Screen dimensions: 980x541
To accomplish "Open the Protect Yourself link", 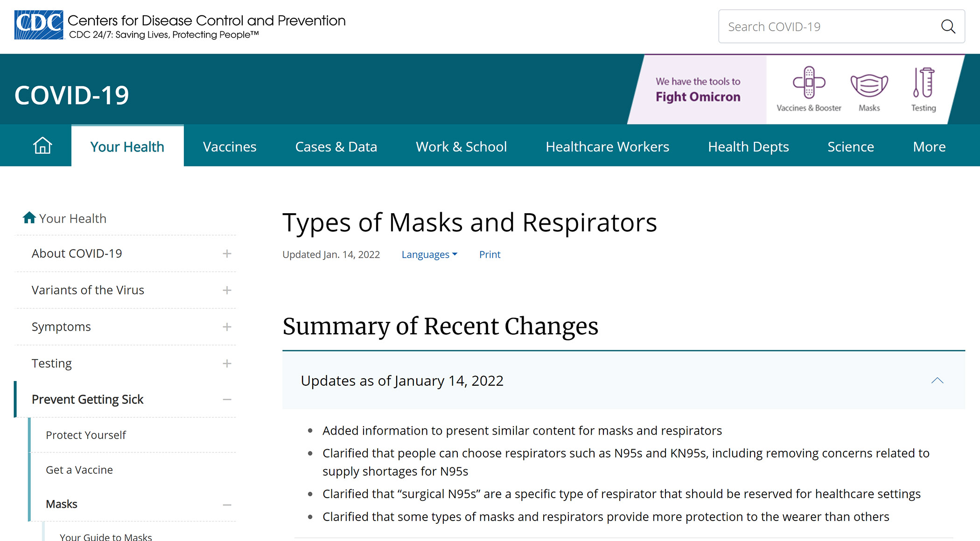I will click(86, 435).
